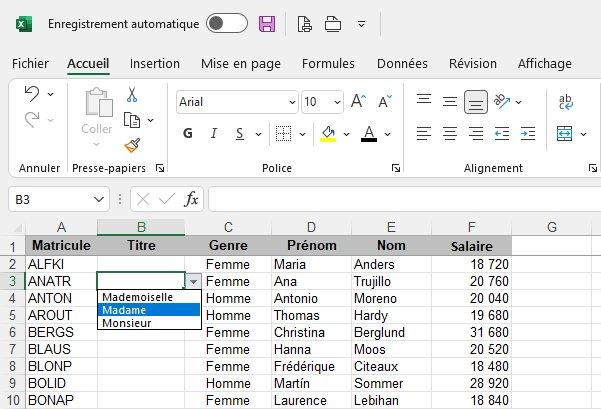Click the align left icon
This screenshot has width=601, height=409.
click(x=424, y=133)
